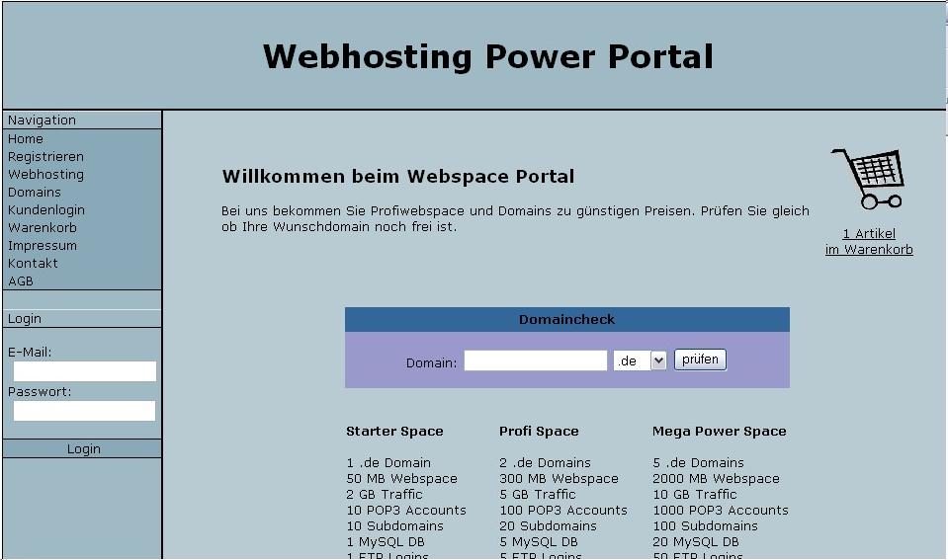Open the '1 Artikel im Warenkorb' link
The height and width of the screenshot is (560, 948).
coord(869,242)
